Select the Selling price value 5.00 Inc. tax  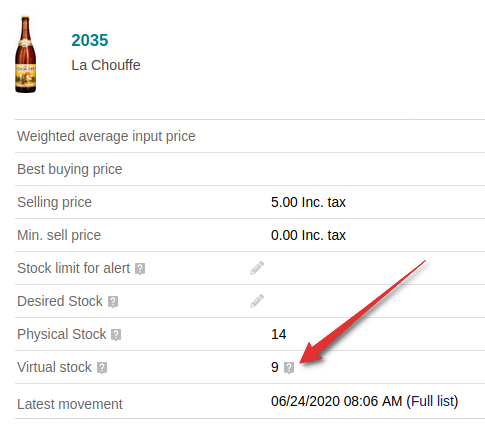tap(308, 202)
